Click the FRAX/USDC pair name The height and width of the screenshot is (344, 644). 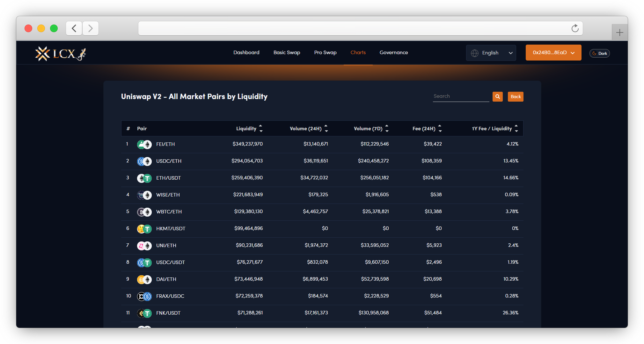pyautogui.click(x=170, y=296)
